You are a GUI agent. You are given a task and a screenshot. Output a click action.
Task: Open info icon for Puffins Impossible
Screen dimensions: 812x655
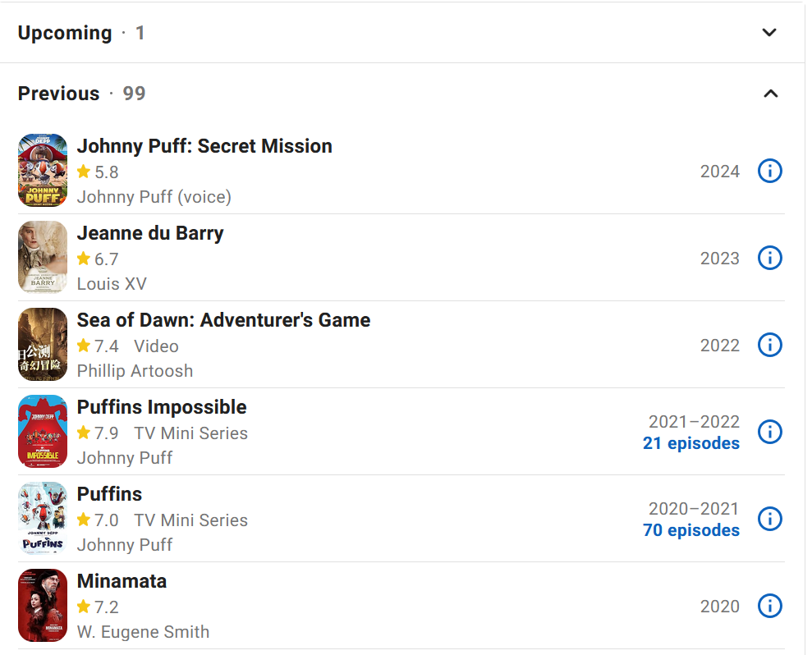coord(769,432)
